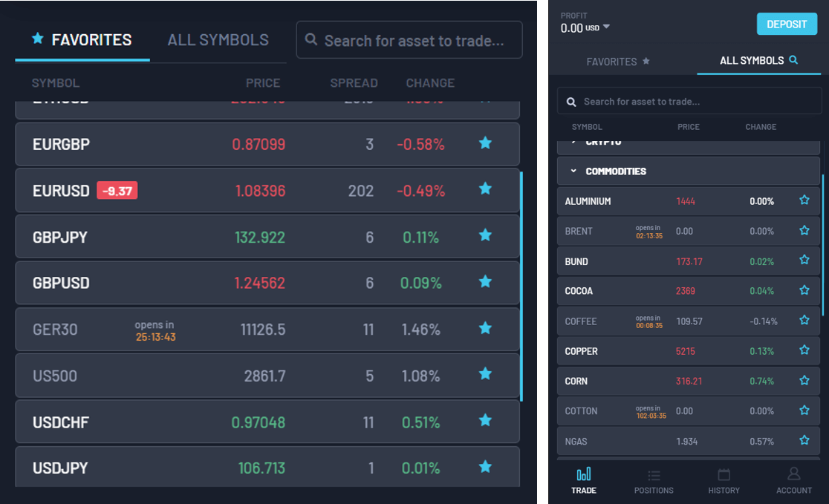Add COPPER to favorites with star
Viewport: 829px width, 504px height.
(x=804, y=350)
